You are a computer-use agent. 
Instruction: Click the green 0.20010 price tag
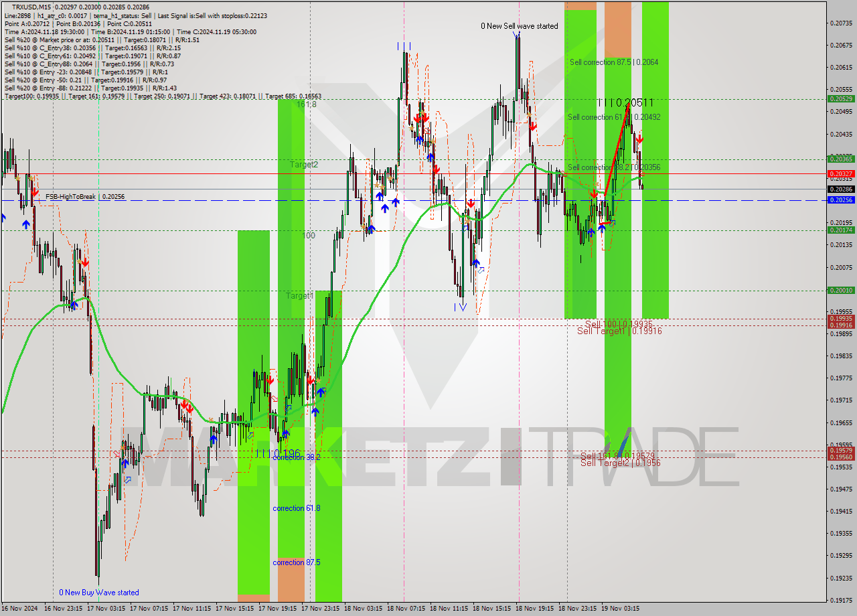click(x=841, y=290)
